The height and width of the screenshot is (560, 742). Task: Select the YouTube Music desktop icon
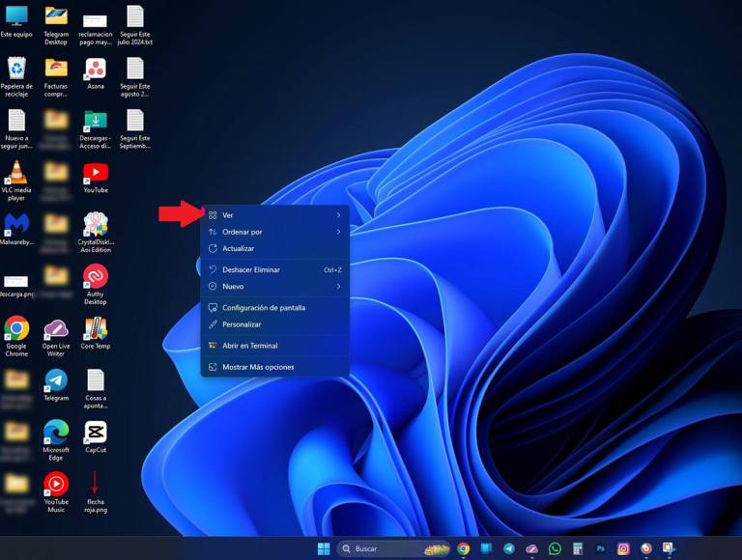pos(56,492)
